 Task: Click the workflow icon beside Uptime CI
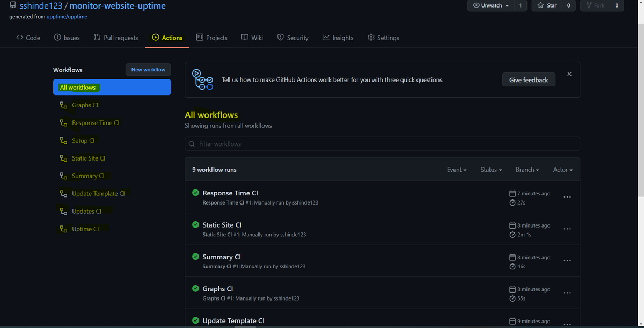pyautogui.click(x=62, y=229)
